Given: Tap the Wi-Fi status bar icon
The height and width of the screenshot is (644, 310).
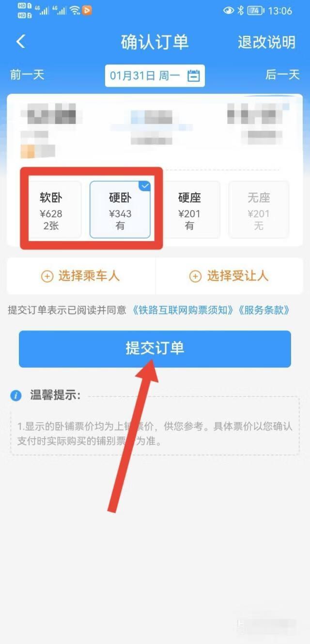Looking at the screenshot, I should coord(75,10).
